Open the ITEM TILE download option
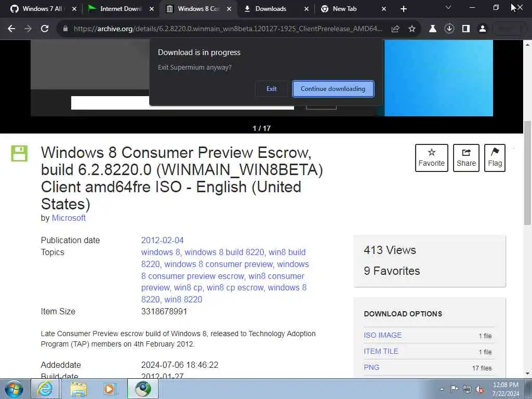Screen dimensions: 532x399 click(x=381, y=352)
